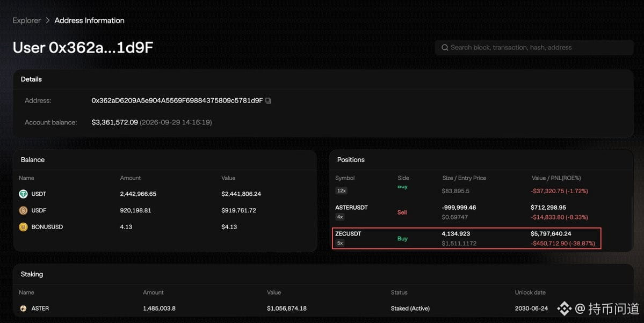Copy the wallet address with the copy icon
The height and width of the screenshot is (323, 644).
pos(268,100)
